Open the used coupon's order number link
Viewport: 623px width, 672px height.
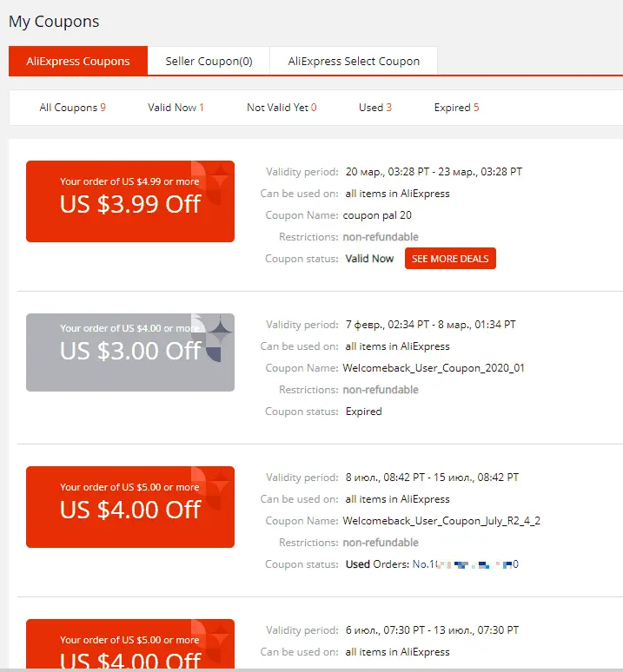point(465,564)
